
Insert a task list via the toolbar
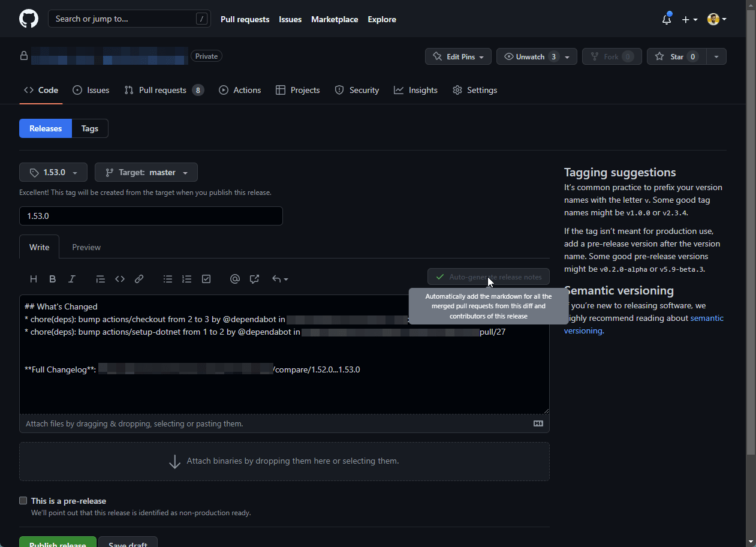(x=206, y=278)
